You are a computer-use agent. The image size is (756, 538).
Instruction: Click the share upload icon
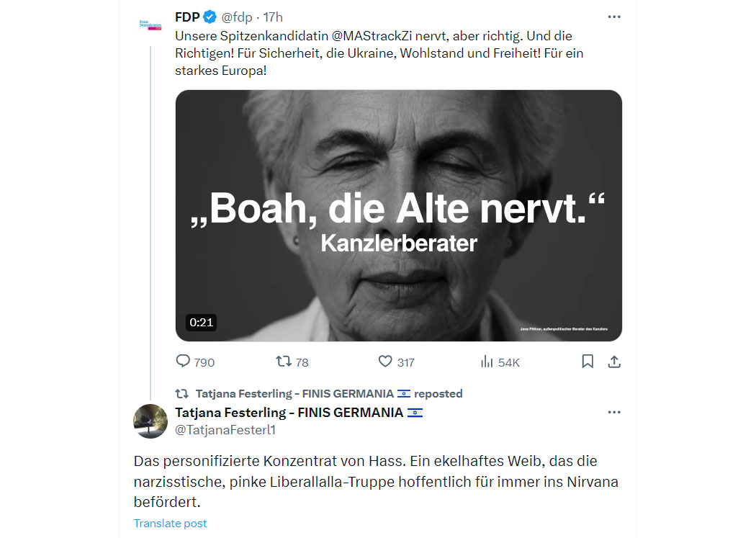[613, 362]
